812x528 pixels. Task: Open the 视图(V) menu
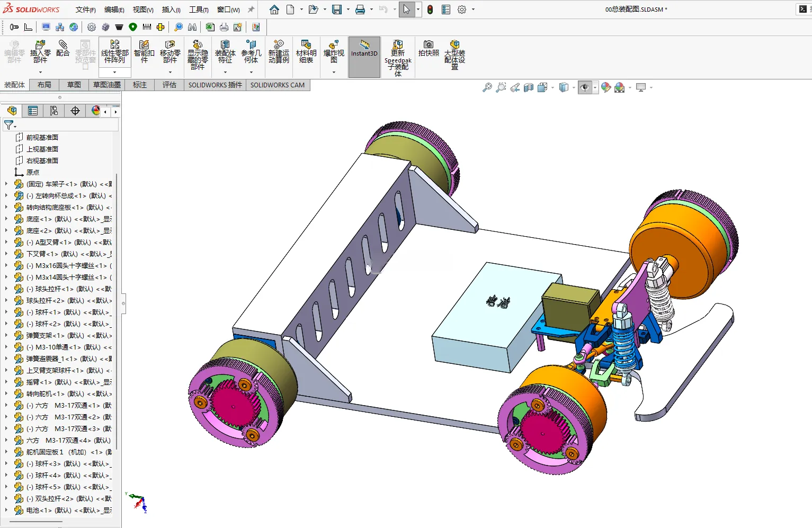143,10
